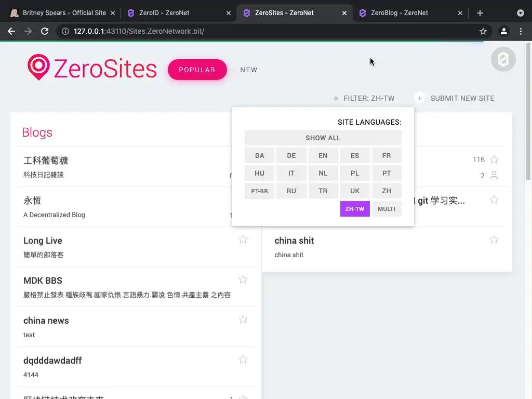Open the Chrome profile menu

(504, 31)
